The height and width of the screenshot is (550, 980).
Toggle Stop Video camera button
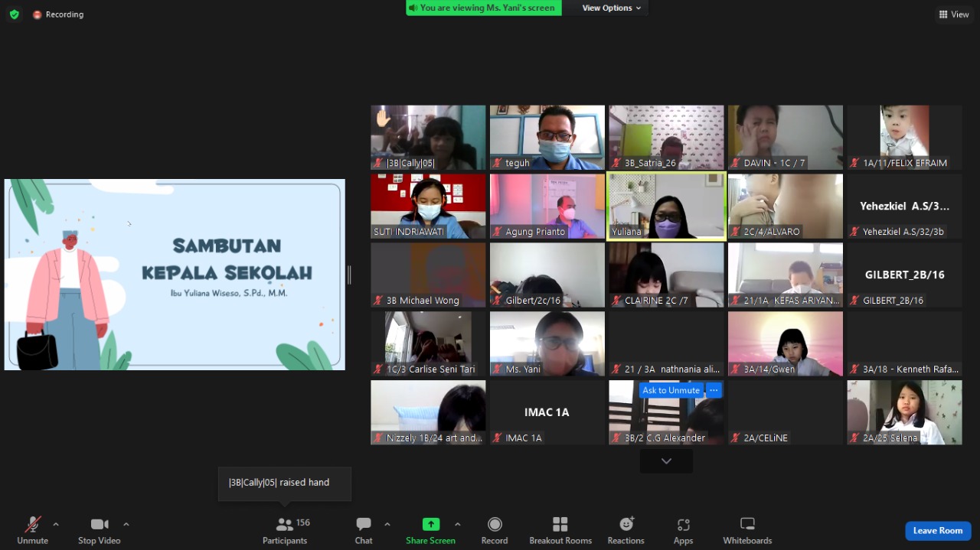pyautogui.click(x=100, y=530)
